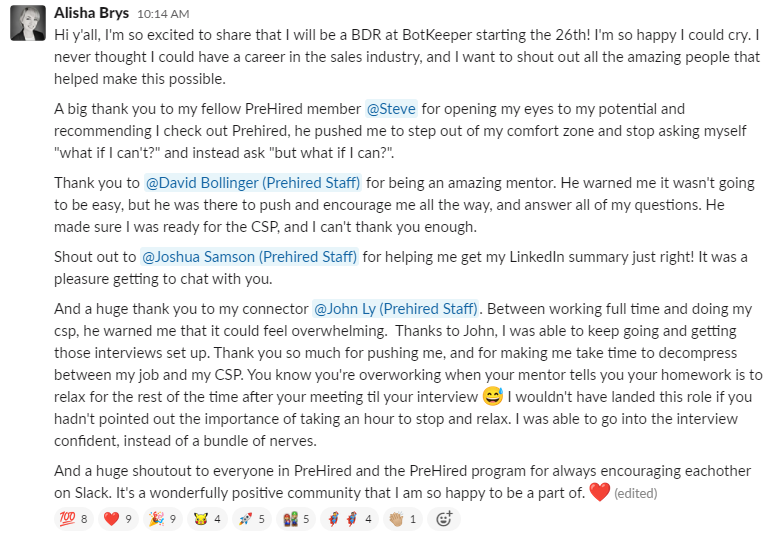Viewport: 770px width, 535px height.
Task: Click the @David Bollinger (Prehired Staff) mention
Action: pyautogui.click(x=253, y=183)
